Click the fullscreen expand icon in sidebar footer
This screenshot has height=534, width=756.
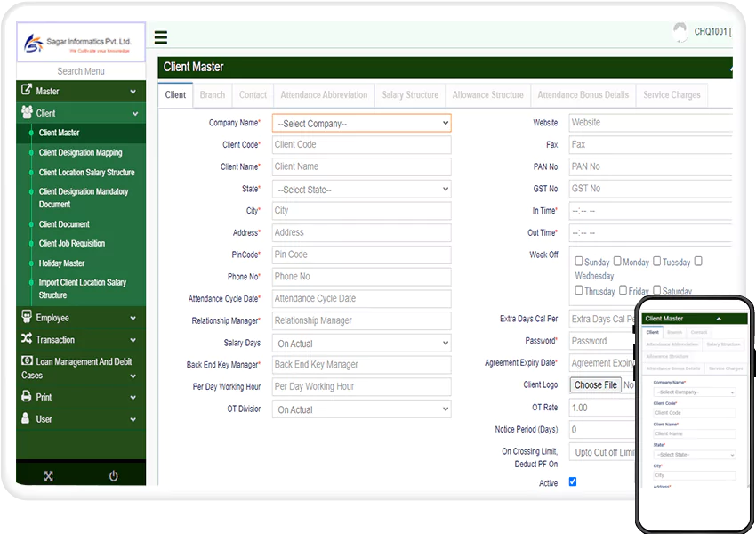point(49,476)
